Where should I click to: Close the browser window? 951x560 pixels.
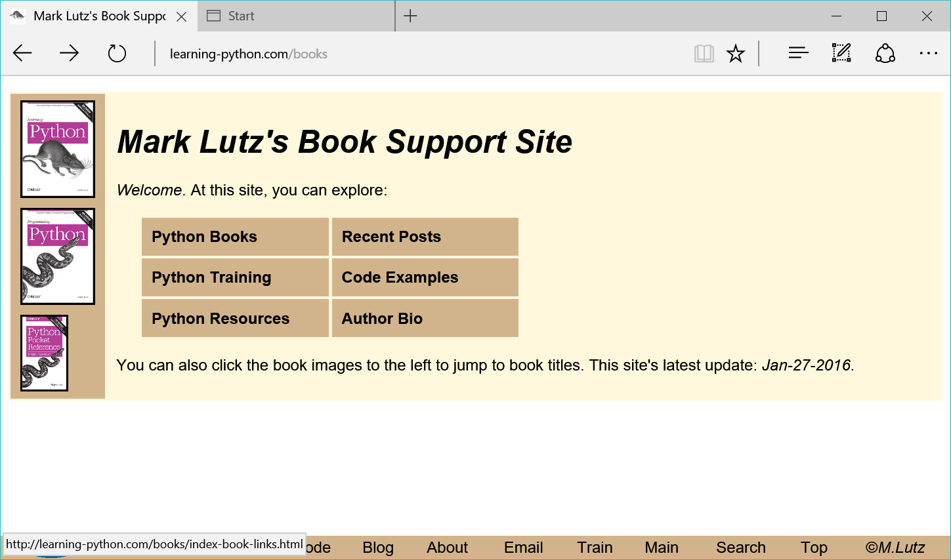927,16
